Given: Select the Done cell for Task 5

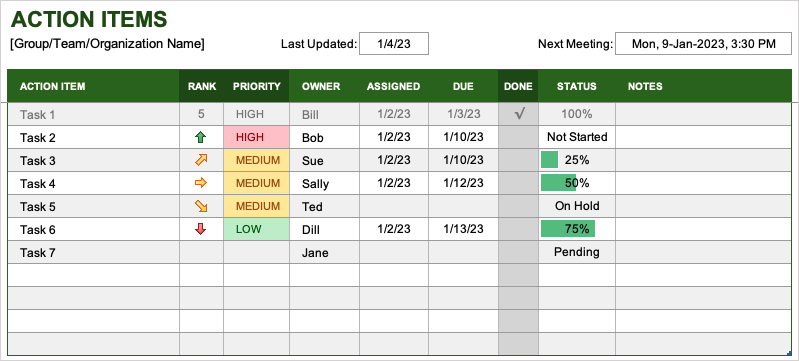Looking at the screenshot, I should coord(518,206).
